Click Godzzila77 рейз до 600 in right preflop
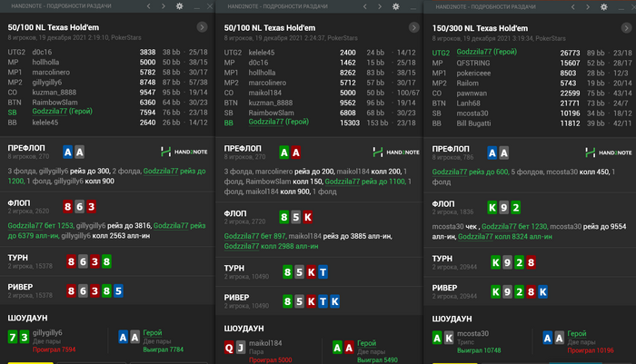The height and width of the screenshot is (364, 636). click(470, 172)
